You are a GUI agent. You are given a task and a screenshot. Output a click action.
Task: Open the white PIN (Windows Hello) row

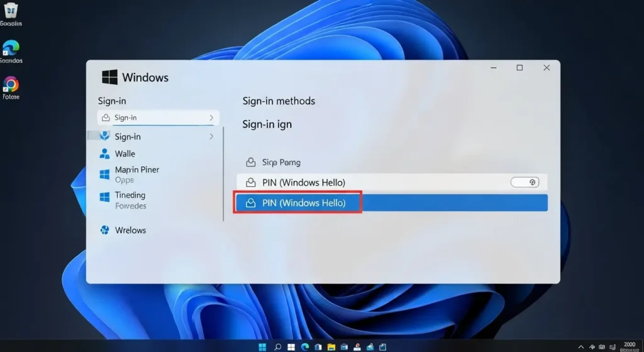pyautogui.click(x=392, y=183)
